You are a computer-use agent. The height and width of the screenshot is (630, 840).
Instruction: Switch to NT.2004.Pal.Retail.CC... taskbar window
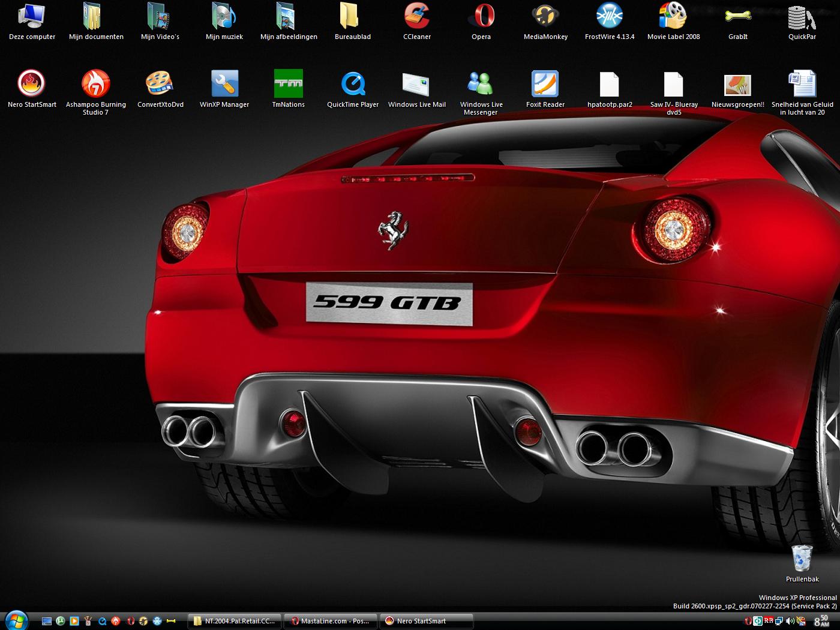[235, 621]
